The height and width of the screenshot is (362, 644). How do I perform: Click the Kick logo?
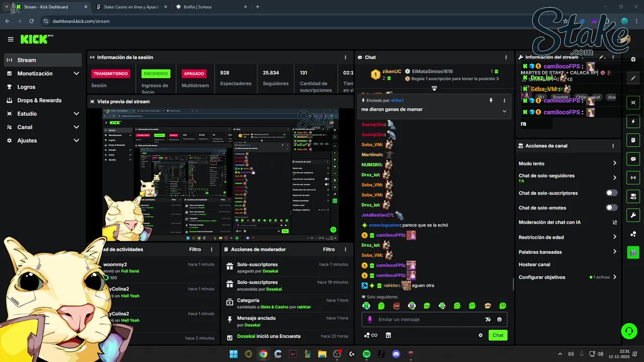click(36, 39)
